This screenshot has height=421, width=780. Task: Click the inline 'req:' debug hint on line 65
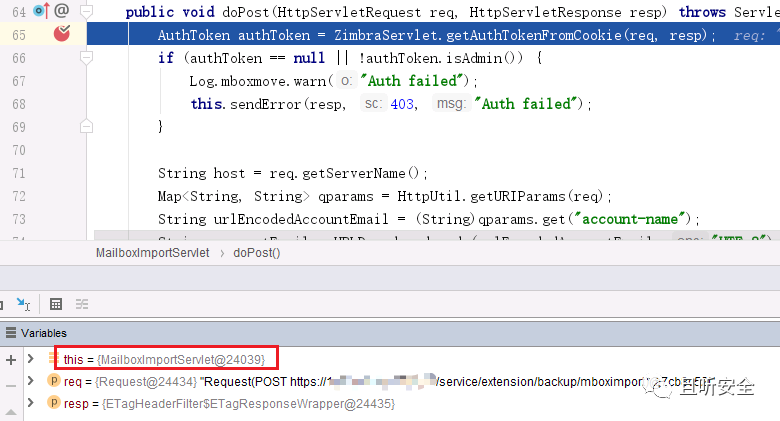pyautogui.click(x=749, y=35)
